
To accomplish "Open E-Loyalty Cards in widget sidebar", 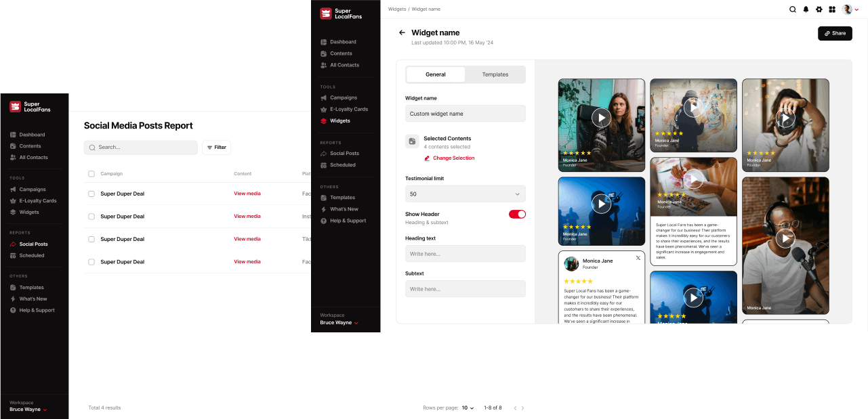I will [348, 109].
